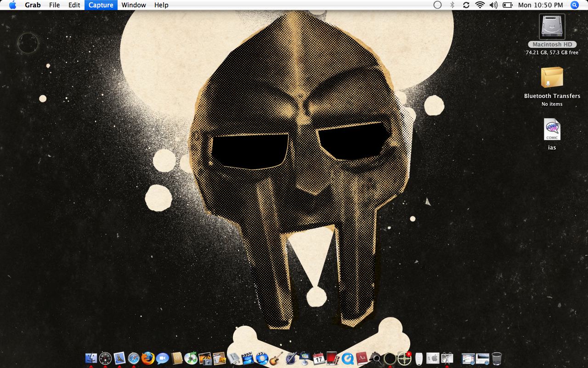The width and height of the screenshot is (588, 368).
Task: Open the File menu
Action: click(54, 5)
